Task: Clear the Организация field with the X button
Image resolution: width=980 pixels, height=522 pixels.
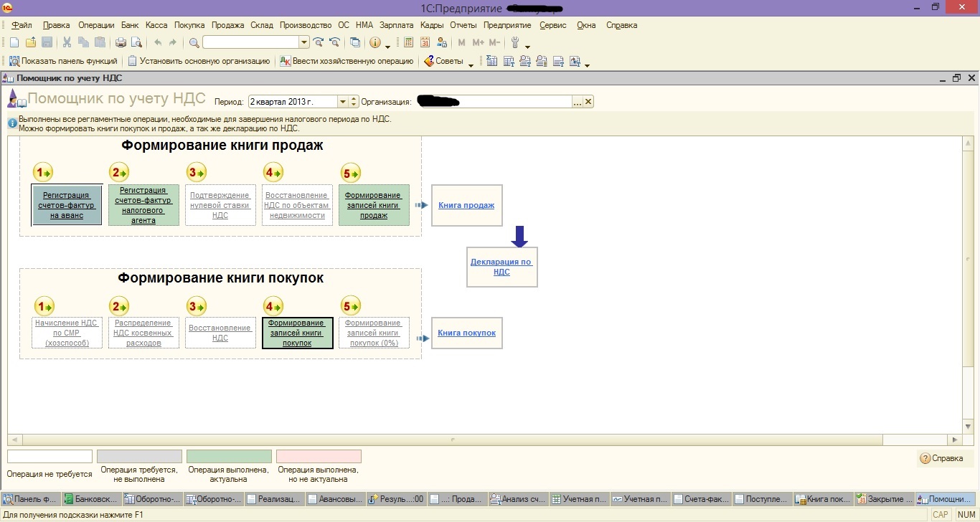Action: (x=588, y=102)
